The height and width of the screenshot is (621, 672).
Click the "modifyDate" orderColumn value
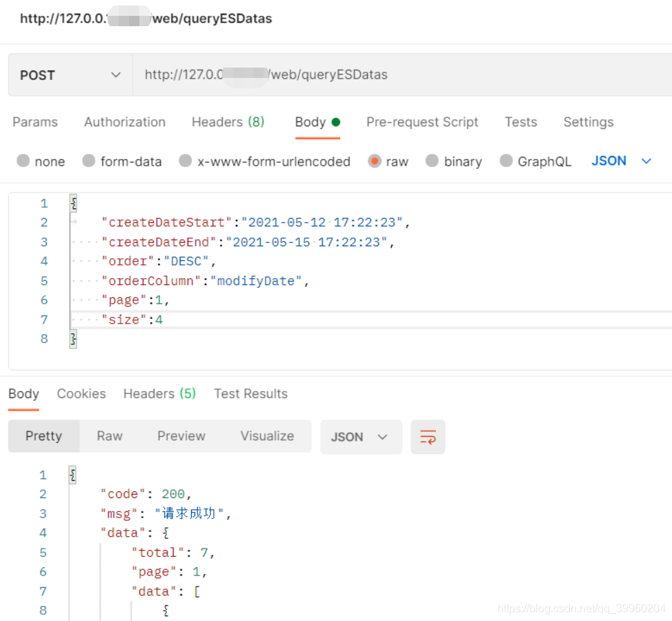[256, 281]
